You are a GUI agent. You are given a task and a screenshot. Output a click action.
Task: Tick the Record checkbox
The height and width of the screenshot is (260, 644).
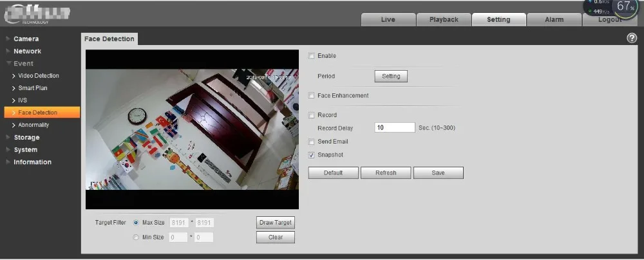click(311, 115)
